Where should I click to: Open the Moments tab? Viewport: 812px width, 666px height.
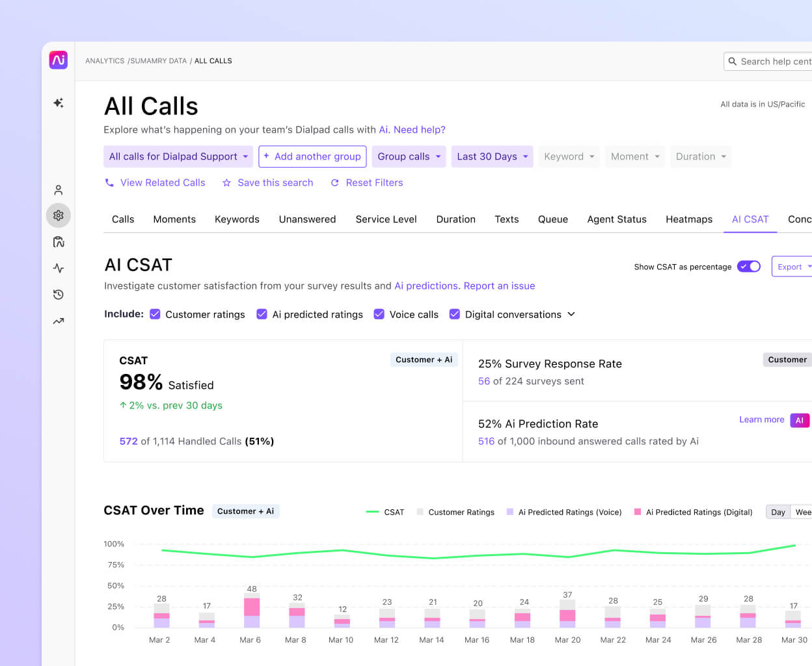click(174, 219)
